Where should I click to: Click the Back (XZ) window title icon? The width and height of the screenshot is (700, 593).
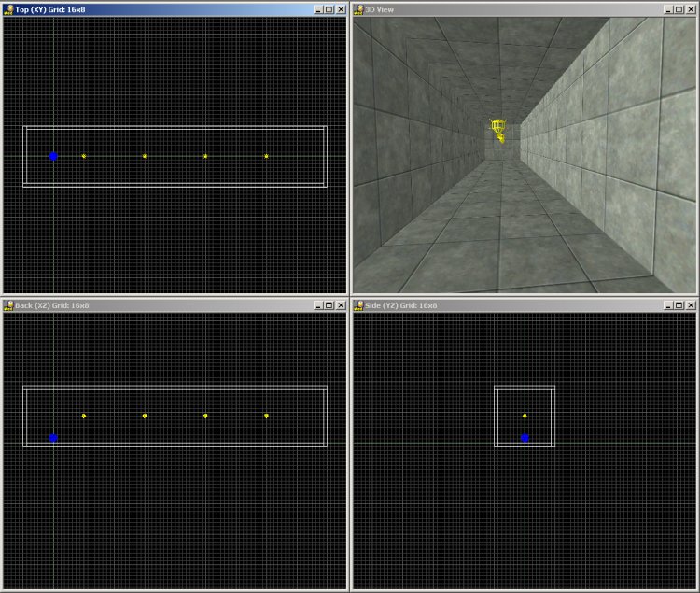coord(8,305)
